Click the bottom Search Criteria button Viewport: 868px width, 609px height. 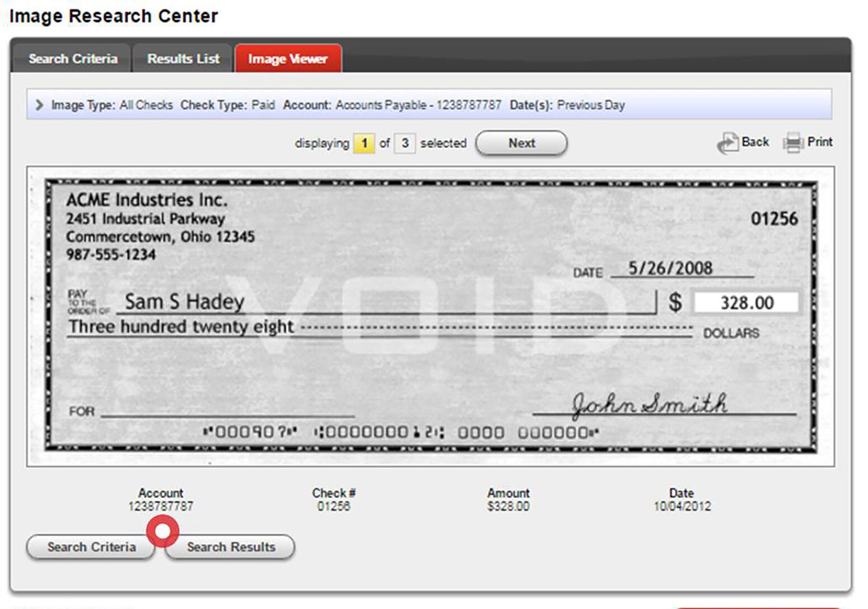(91, 547)
